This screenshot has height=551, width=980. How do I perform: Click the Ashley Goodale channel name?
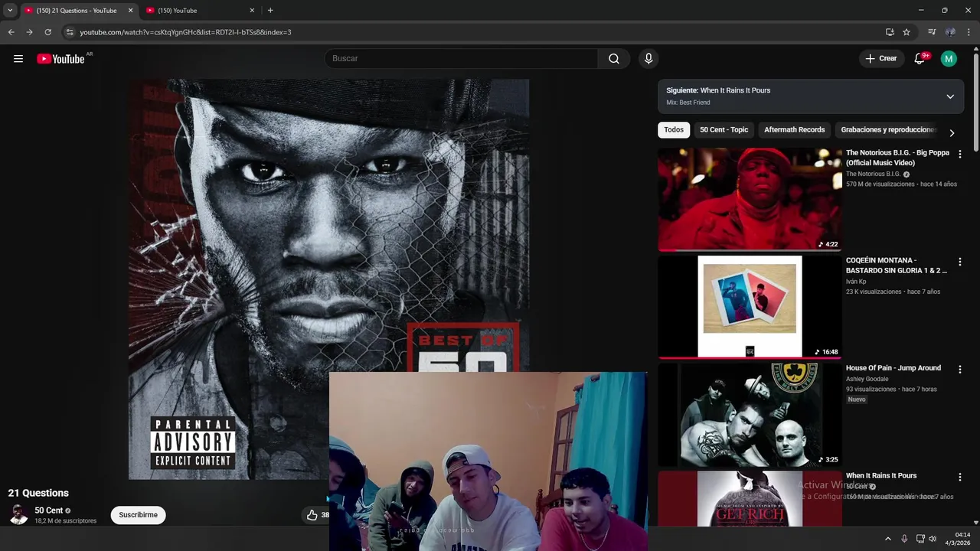click(x=867, y=379)
